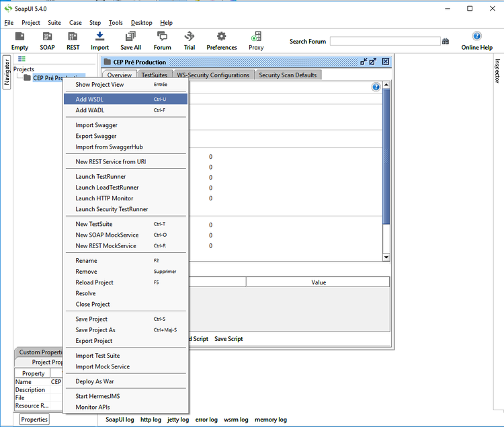
Task: Select New REST Service from URI
Action: (126, 162)
